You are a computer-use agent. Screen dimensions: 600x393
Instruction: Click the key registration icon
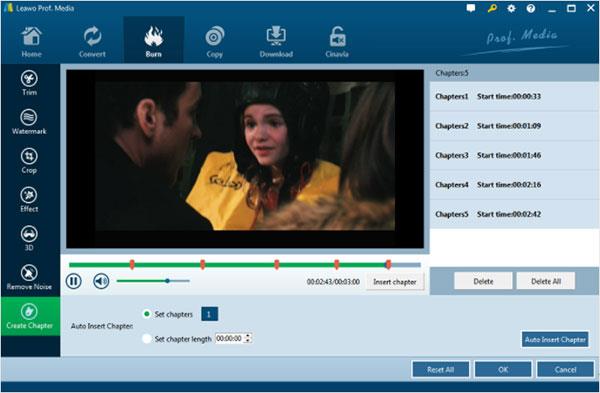point(492,8)
